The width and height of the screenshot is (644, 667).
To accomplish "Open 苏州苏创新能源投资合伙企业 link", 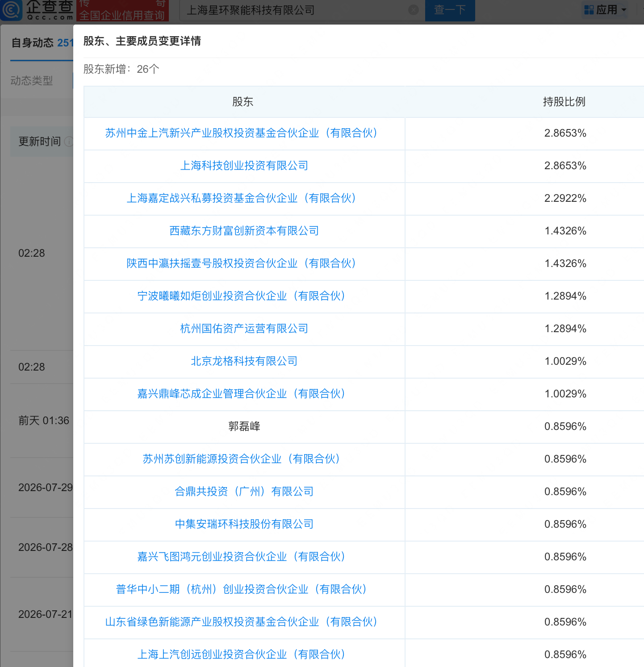I will point(242,459).
